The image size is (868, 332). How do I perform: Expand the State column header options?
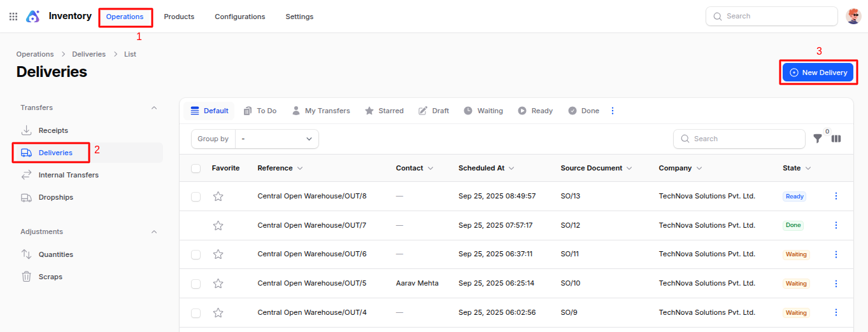(x=808, y=169)
